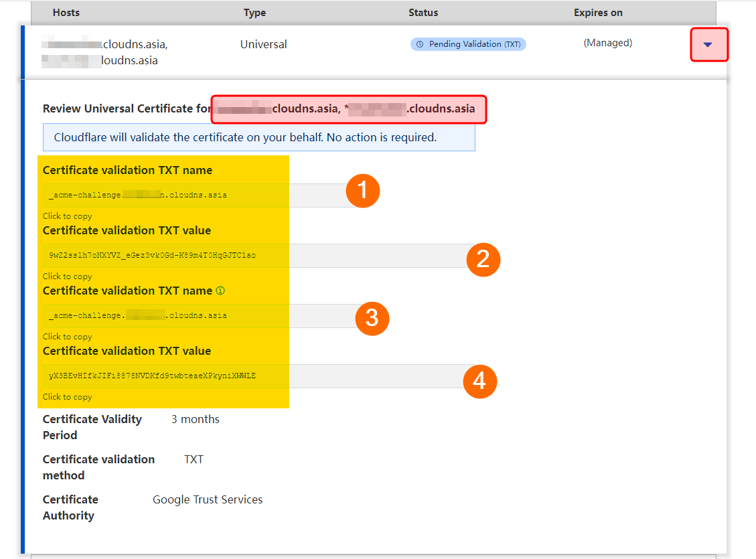Click the Expires on column header
Screen dimensions: 756x559
click(598, 13)
